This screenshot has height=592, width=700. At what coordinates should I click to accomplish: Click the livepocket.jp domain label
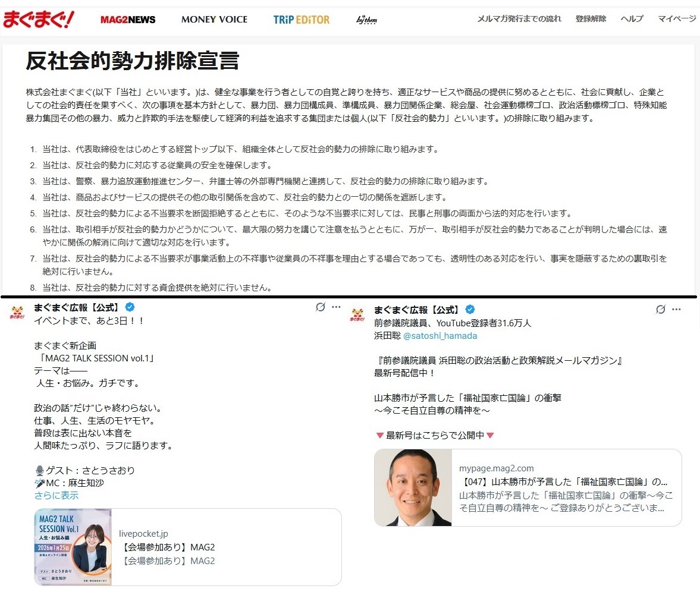point(143,534)
